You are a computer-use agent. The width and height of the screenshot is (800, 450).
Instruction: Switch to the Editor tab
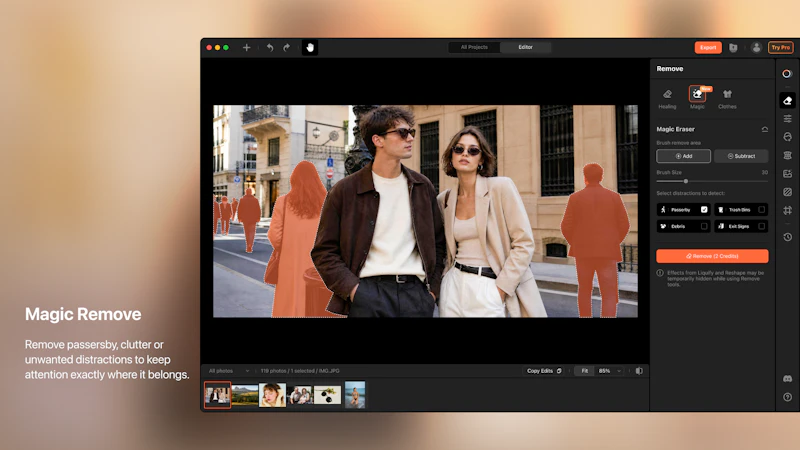(526, 47)
